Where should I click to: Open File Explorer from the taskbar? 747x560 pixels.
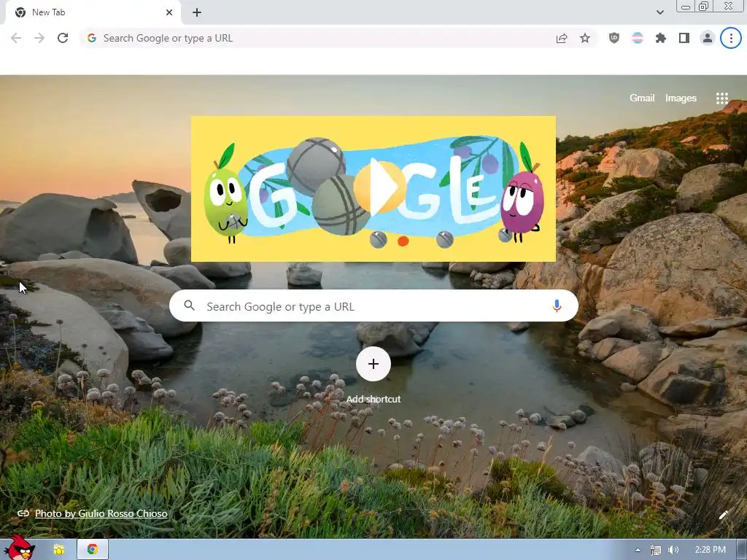[59, 550]
